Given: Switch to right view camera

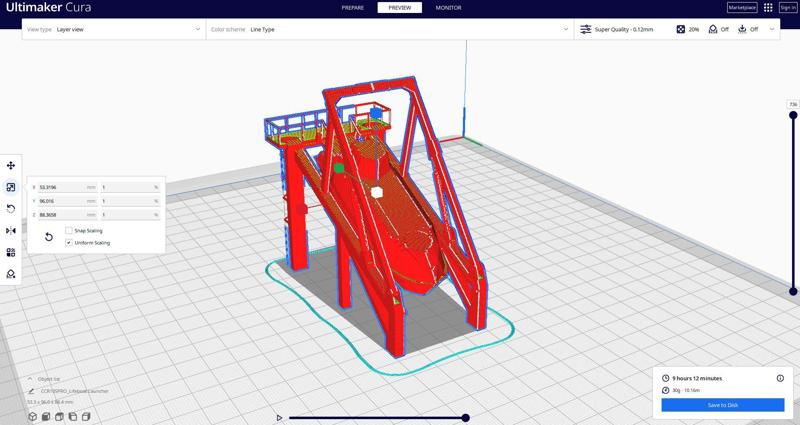Looking at the screenshot, I should pos(86,417).
